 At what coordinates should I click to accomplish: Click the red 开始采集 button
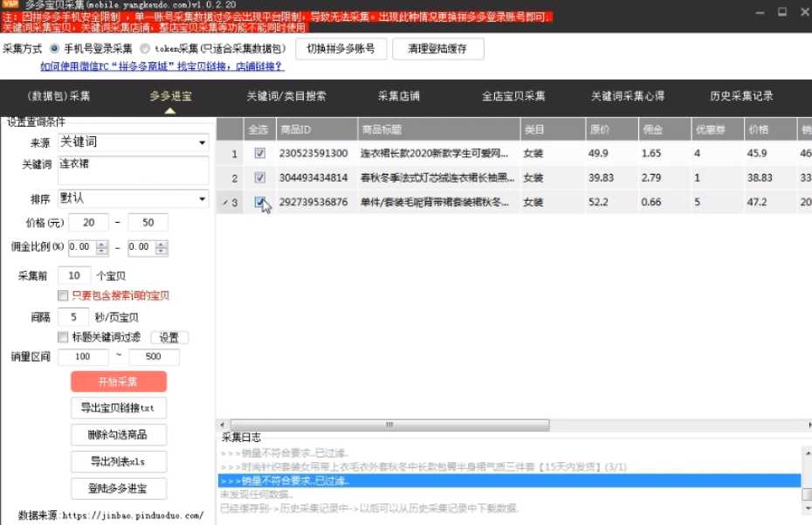point(119,382)
